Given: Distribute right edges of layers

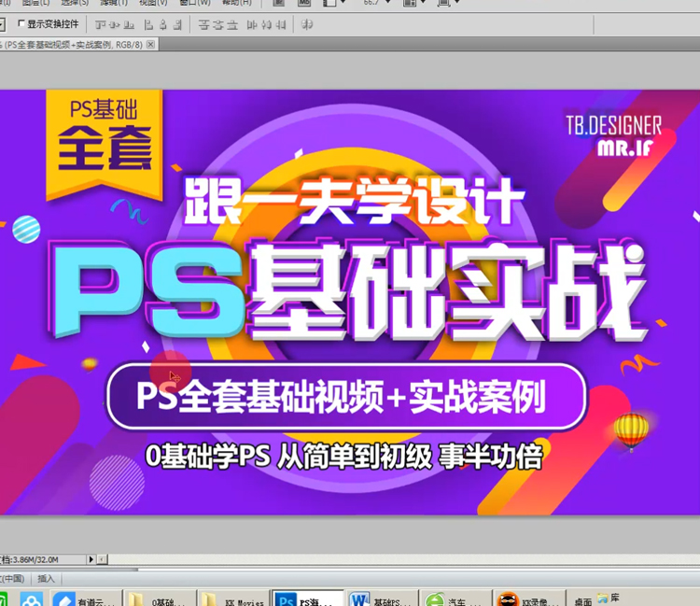Looking at the screenshot, I should tap(281, 25).
